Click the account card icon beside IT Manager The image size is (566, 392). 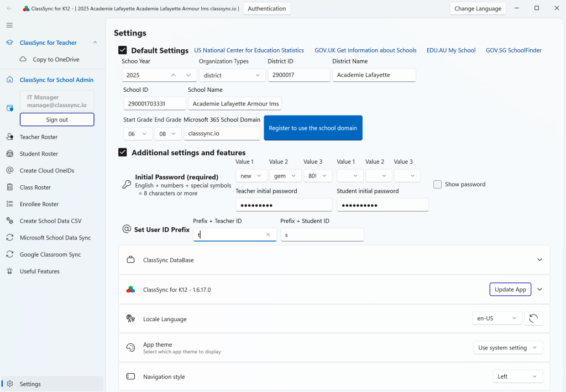(x=10, y=108)
